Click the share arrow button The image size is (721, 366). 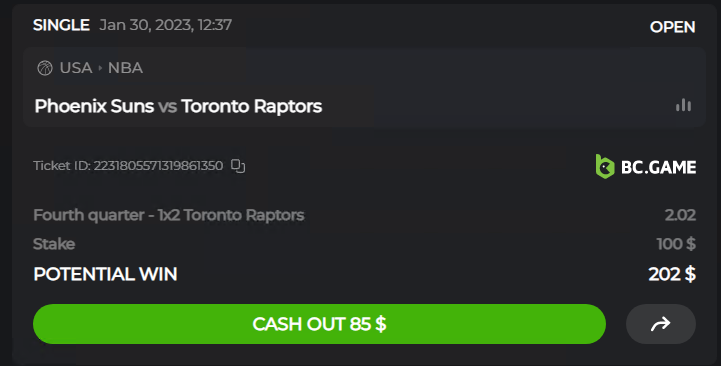pyautogui.click(x=661, y=324)
